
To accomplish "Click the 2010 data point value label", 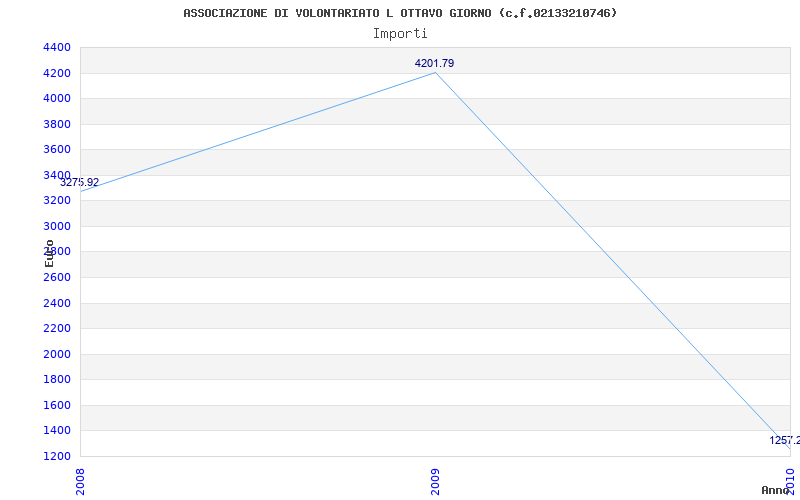I will pos(785,440).
